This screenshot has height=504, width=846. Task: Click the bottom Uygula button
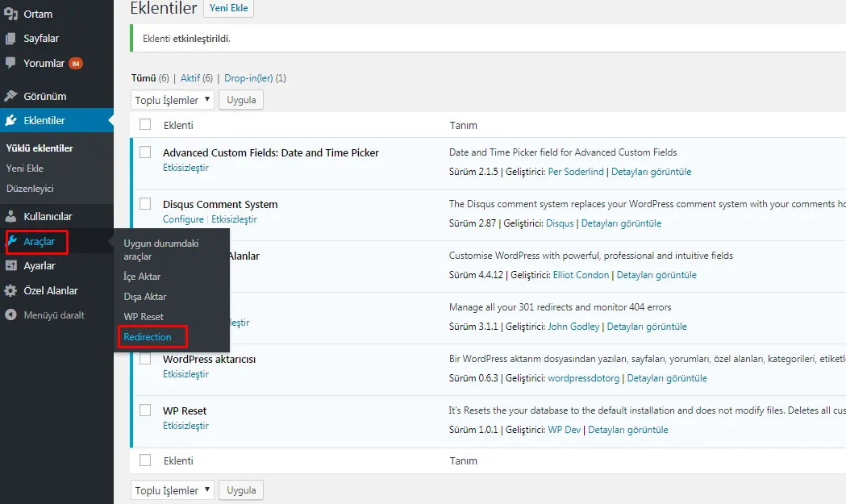(x=241, y=490)
